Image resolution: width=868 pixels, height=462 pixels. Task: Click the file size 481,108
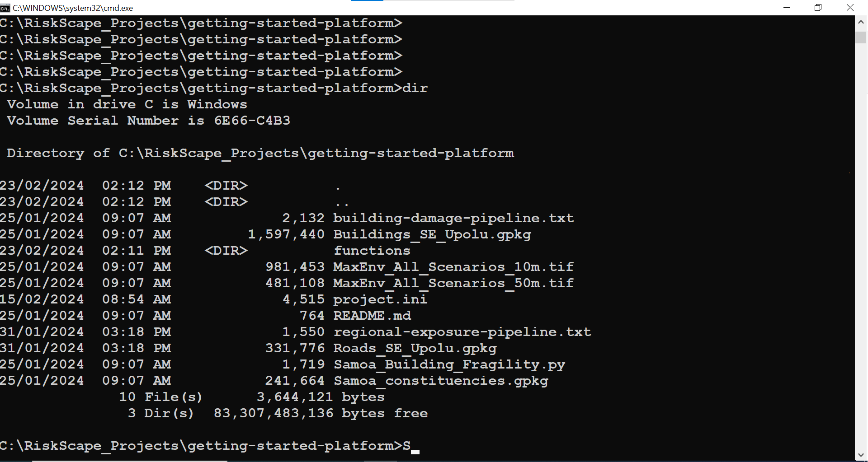[295, 283]
